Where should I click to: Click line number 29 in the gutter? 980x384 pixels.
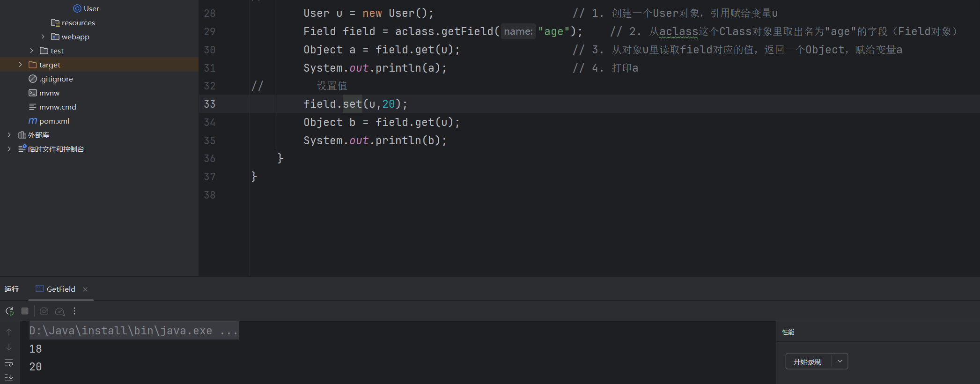click(x=210, y=31)
